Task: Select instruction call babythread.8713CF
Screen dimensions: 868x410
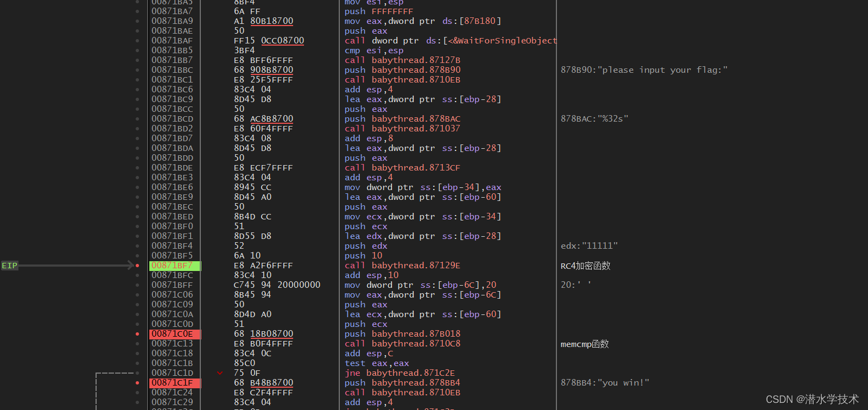Action: (x=402, y=168)
